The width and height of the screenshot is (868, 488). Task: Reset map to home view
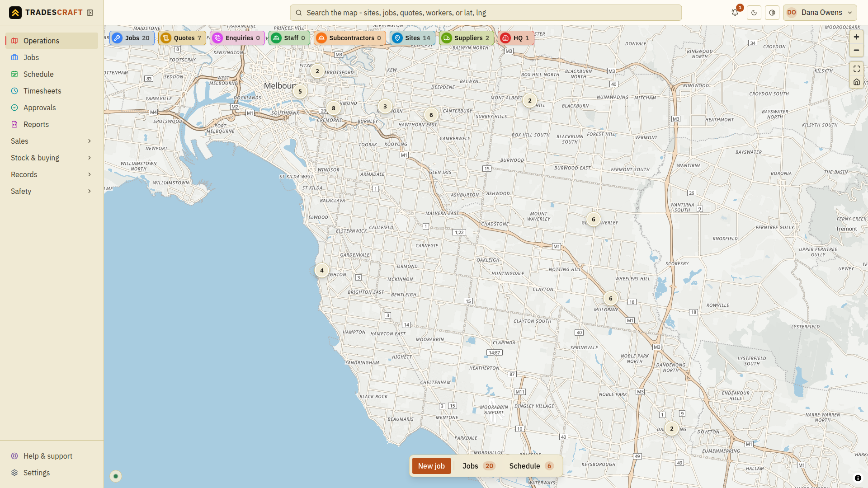[x=856, y=82]
